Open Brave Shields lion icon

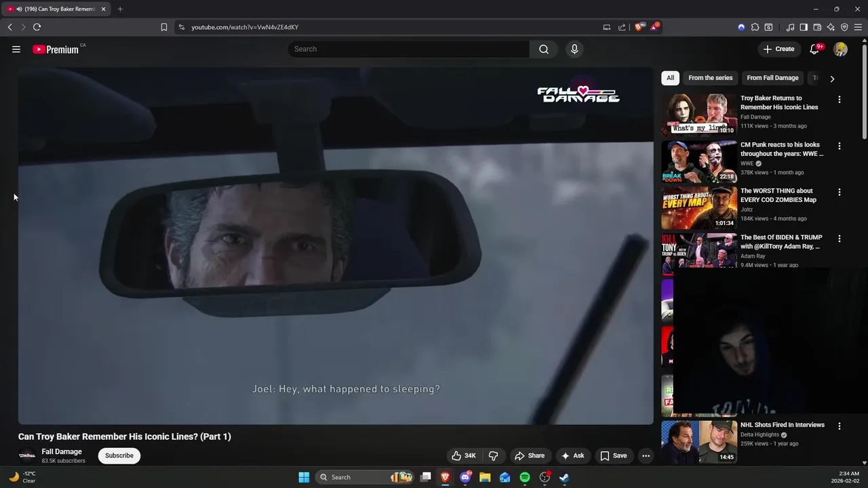(x=639, y=27)
